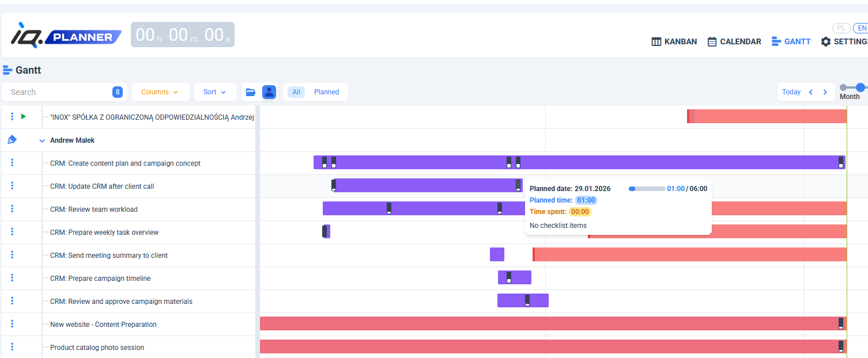Click the green play icon on INOX row
The height and width of the screenshot is (358, 868).
[24, 117]
